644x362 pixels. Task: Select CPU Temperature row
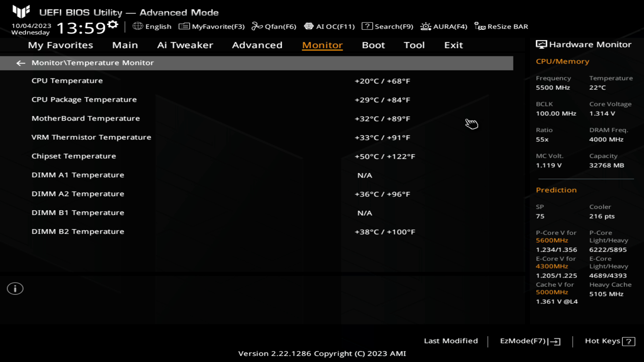(x=257, y=81)
